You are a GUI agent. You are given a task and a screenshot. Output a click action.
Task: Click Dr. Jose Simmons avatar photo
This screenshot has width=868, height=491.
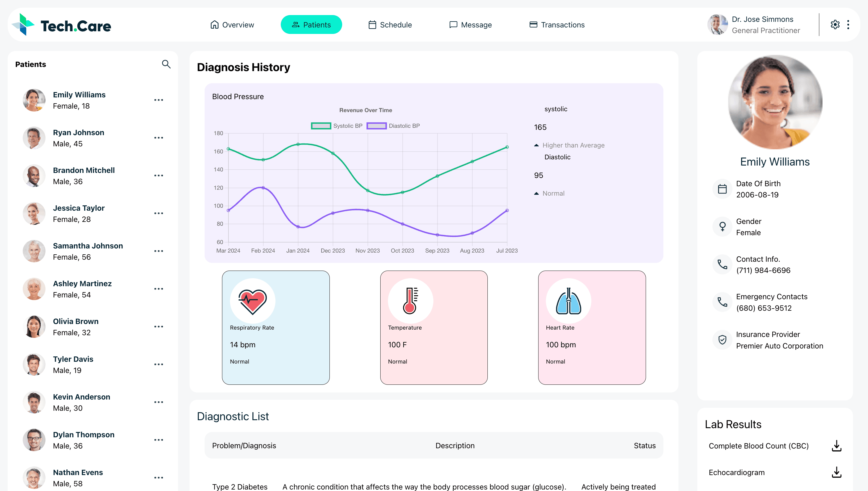(717, 24)
